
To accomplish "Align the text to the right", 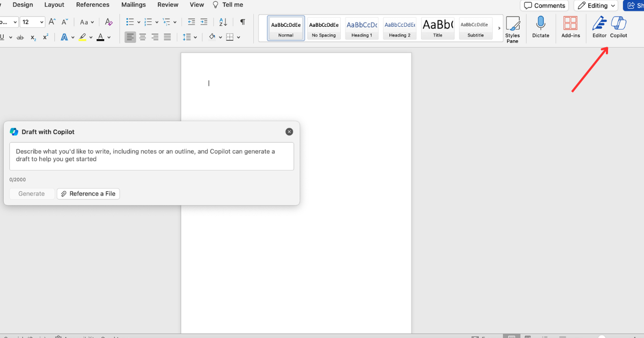I will [x=155, y=37].
